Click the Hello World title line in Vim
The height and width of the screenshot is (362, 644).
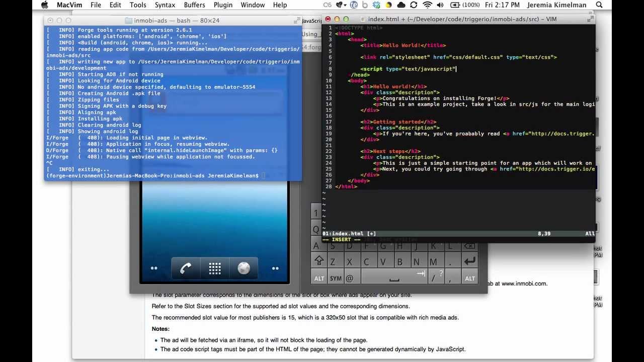point(404,45)
